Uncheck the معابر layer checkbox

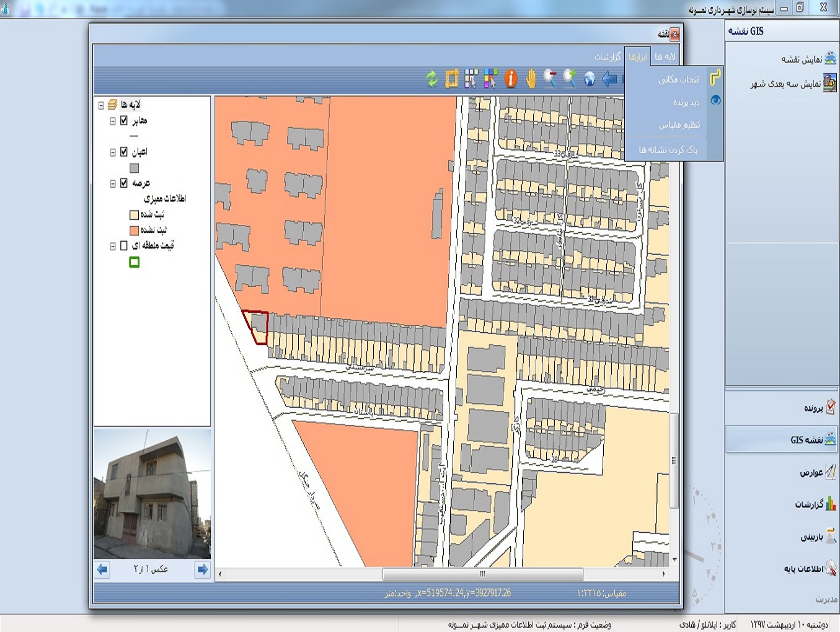[124, 121]
